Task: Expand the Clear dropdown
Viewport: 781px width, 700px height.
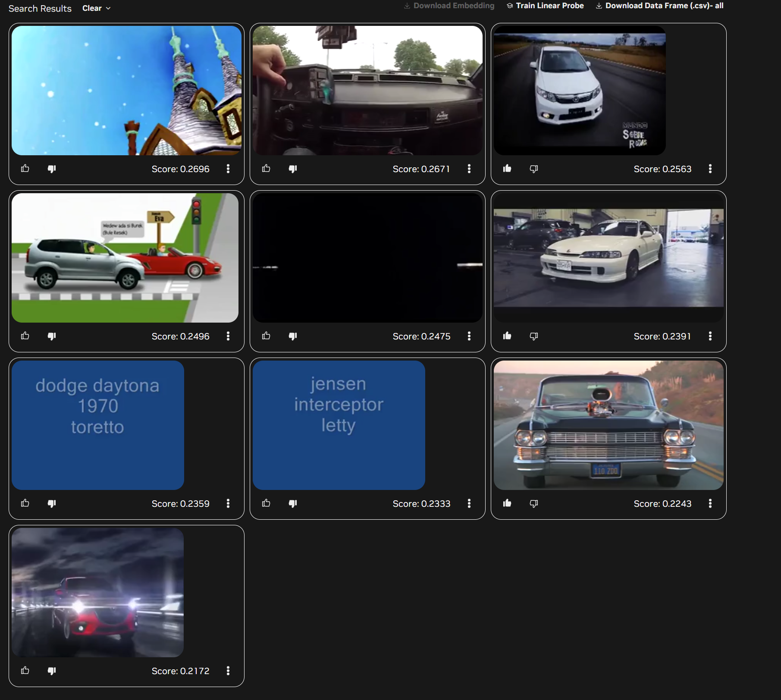Action: tap(97, 8)
